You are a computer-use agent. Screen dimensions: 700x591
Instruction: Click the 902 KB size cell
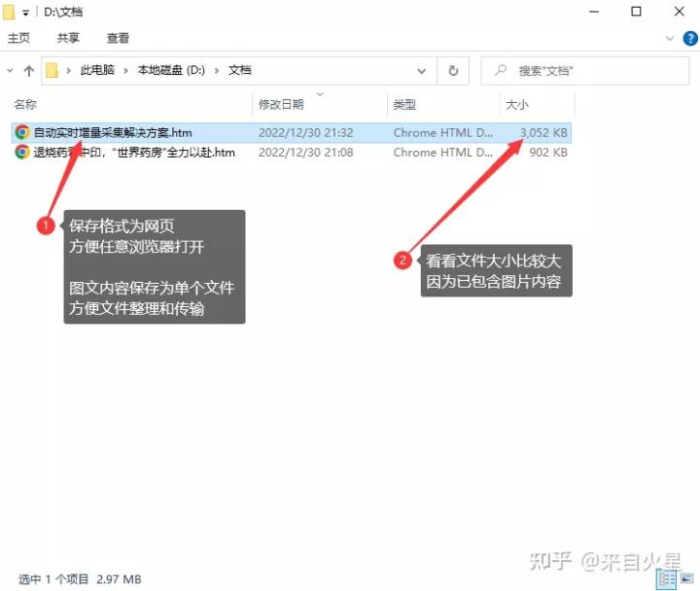coord(548,153)
